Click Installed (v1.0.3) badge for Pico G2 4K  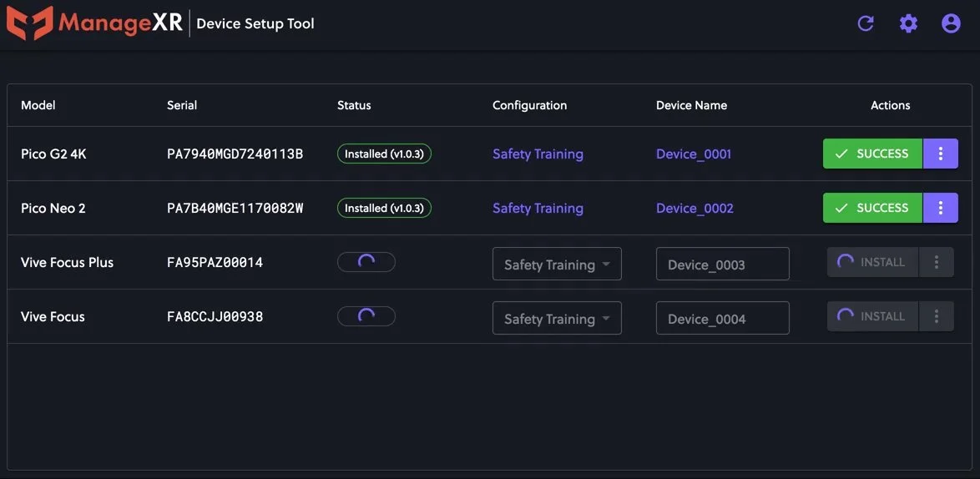pos(384,154)
